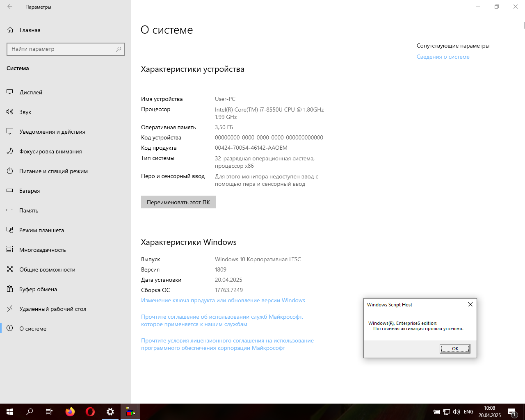
Task: Open the Action Center notification icon
Action: pyautogui.click(x=512, y=412)
